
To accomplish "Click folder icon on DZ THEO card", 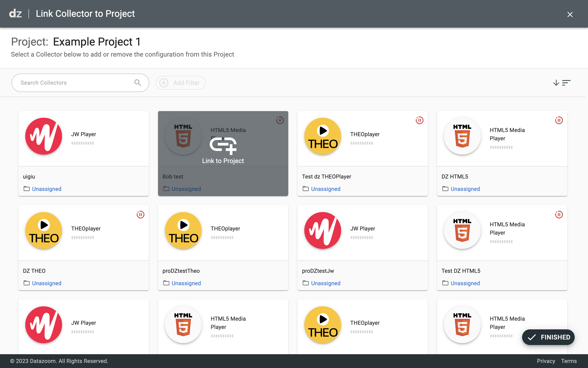I will pyautogui.click(x=26, y=283).
